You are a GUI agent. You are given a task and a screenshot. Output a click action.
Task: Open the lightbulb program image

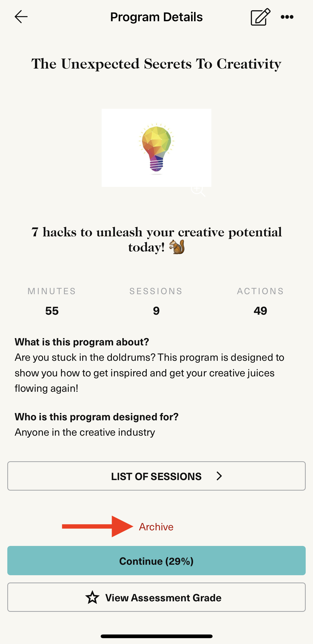[156, 148]
